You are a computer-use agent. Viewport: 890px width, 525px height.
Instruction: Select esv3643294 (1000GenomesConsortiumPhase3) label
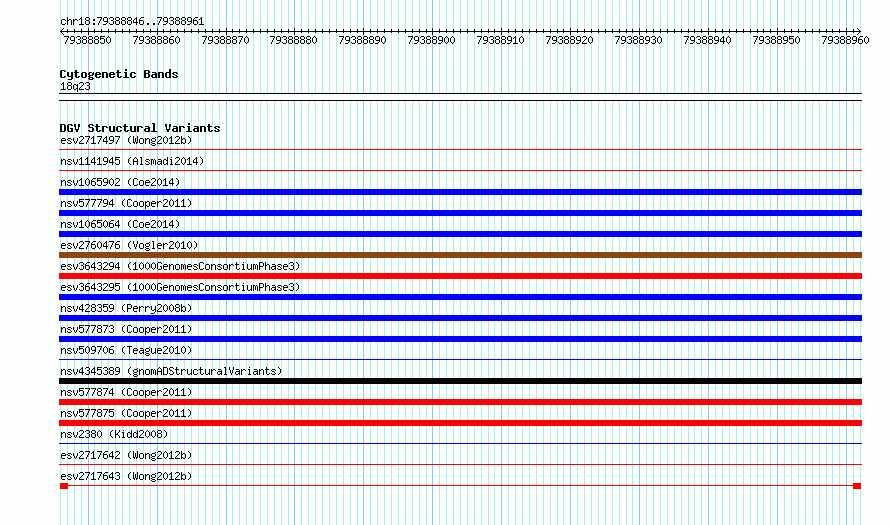click(x=180, y=266)
